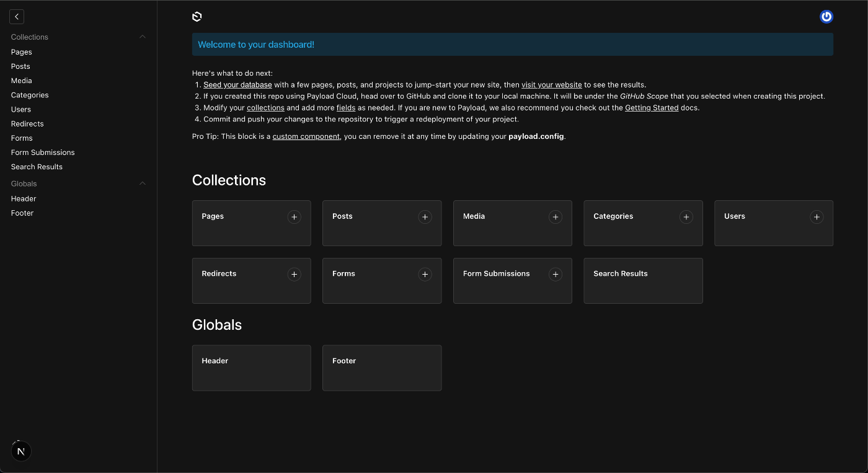868x473 pixels.
Task: Click the Globals heading above the cards
Action: 217,325
